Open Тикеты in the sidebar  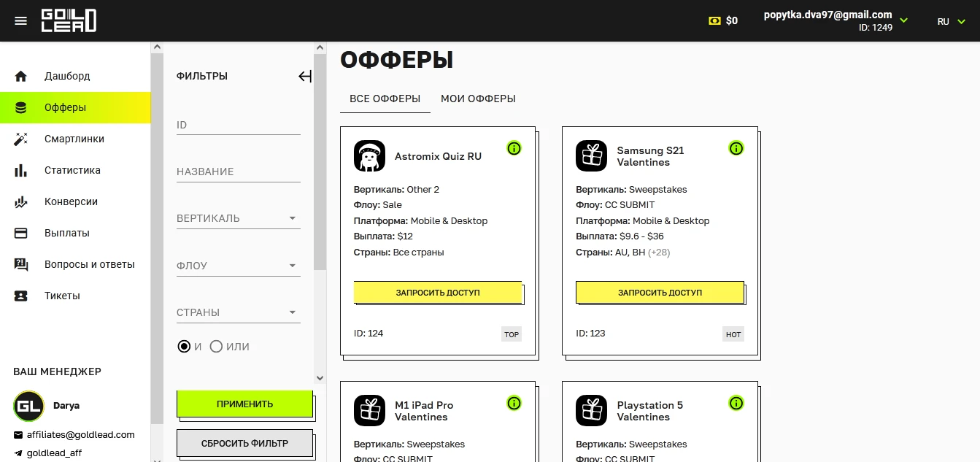point(75,296)
